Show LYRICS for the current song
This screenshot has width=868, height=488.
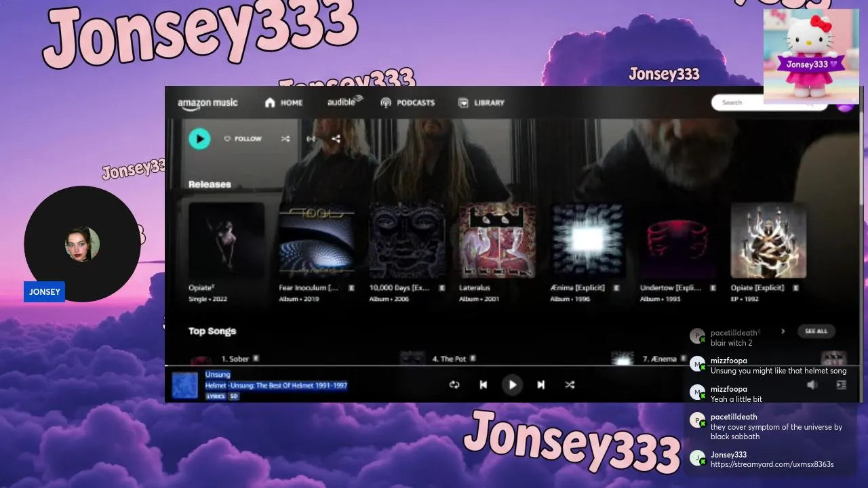[216, 396]
